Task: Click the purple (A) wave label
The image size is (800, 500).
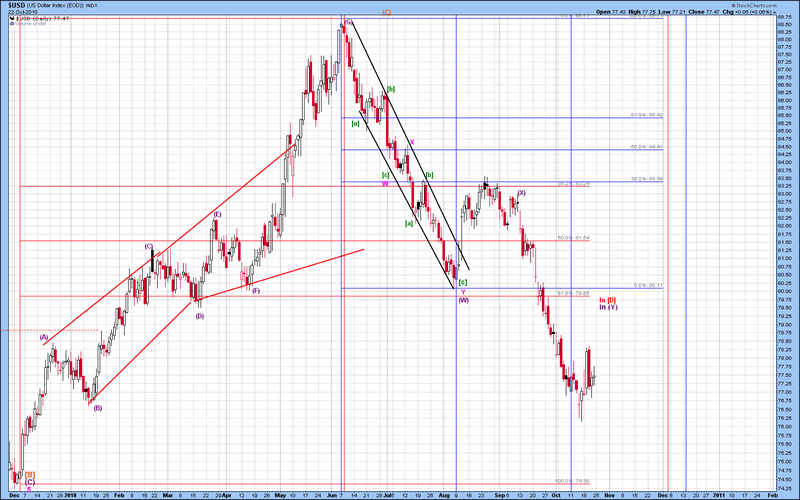Action: point(44,338)
